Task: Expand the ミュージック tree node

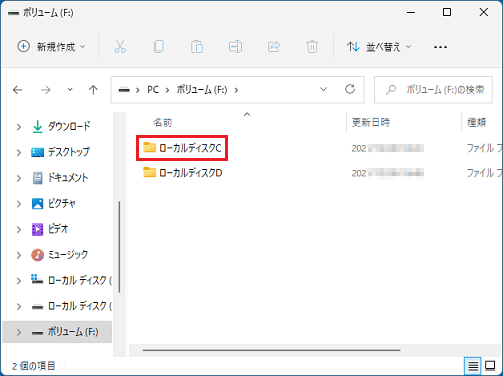Action: (x=19, y=255)
